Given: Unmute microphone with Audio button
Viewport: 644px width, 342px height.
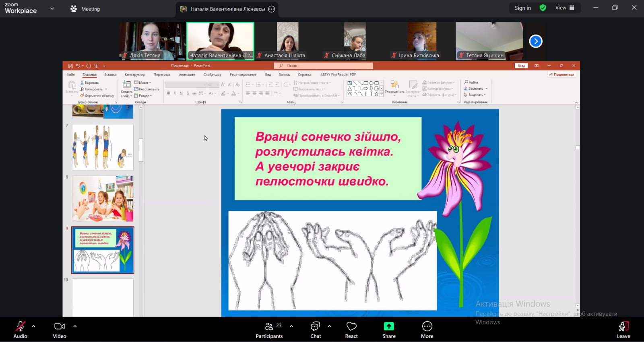Looking at the screenshot, I should [20, 330].
